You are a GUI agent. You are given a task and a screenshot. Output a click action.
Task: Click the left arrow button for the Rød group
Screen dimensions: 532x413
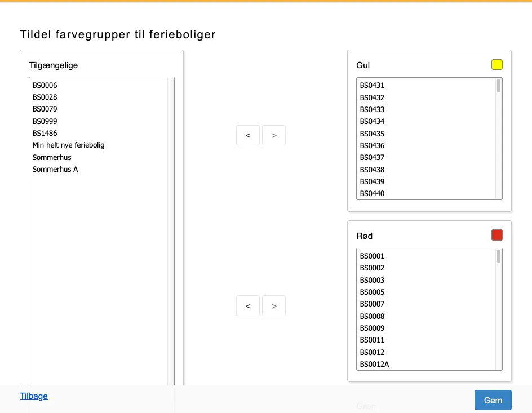(x=248, y=305)
